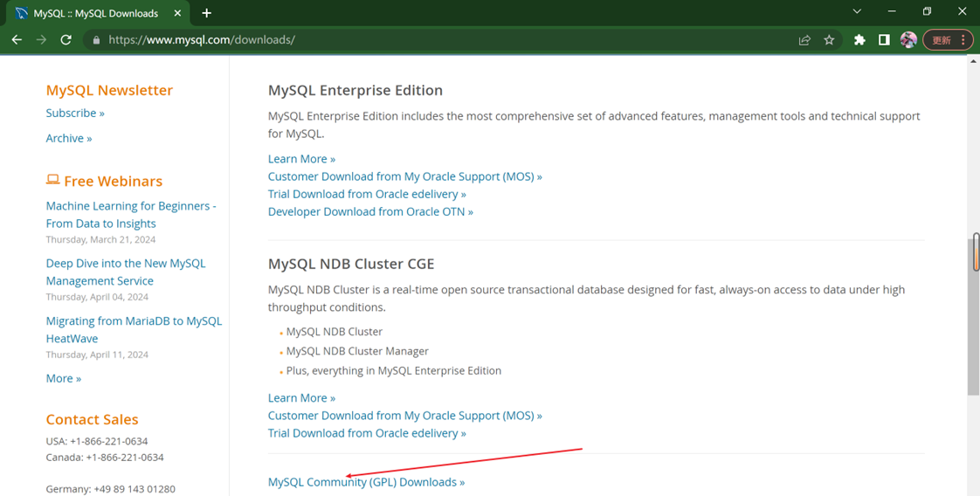Open Customer Download (MOS) under NDB Cluster CGE
Image resolution: width=980 pixels, height=496 pixels.
point(405,416)
